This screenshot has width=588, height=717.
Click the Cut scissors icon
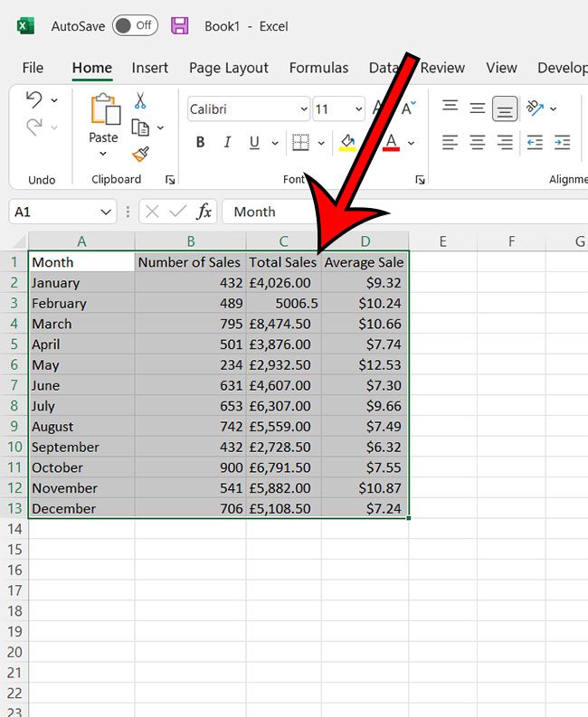140,100
